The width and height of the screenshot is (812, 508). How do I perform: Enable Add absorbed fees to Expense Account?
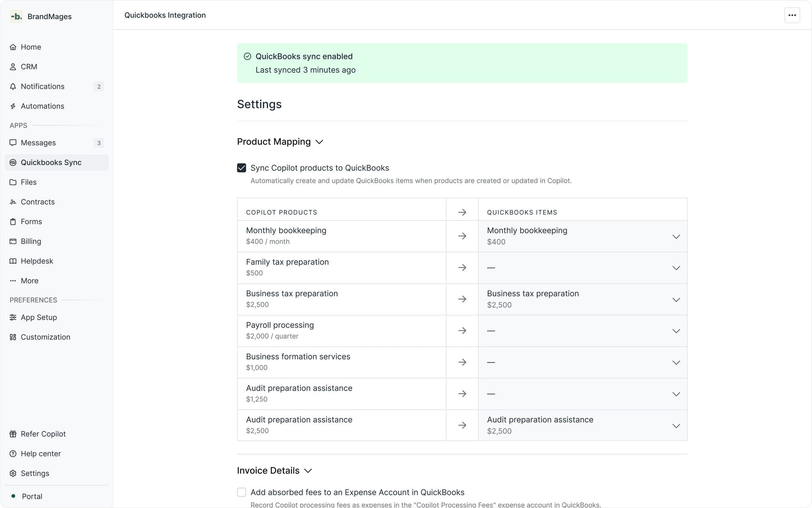pos(242,492)
